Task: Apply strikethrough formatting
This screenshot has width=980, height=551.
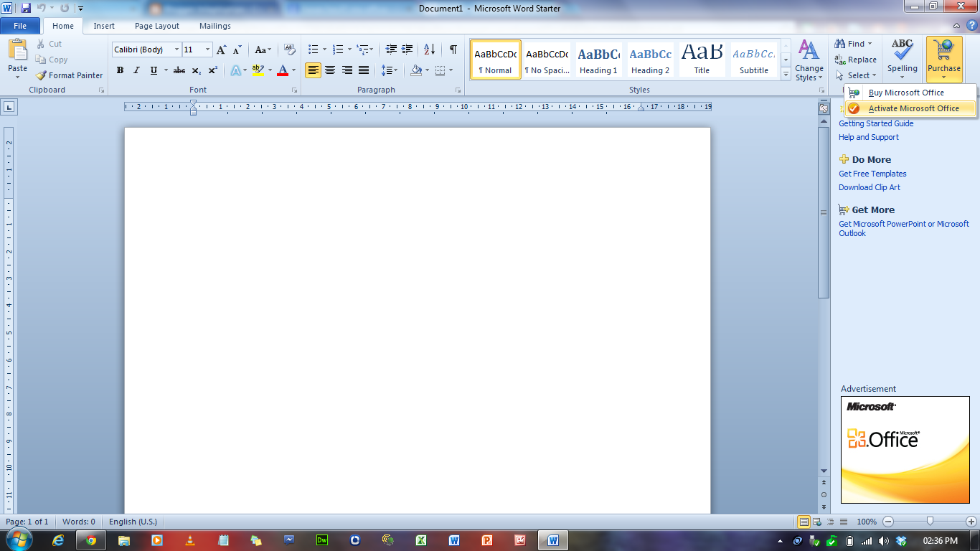Action: coord(179,70)
